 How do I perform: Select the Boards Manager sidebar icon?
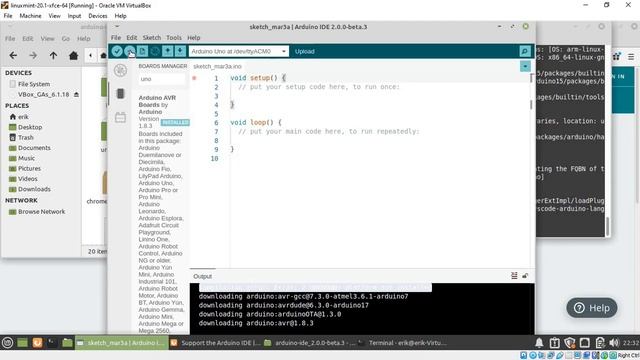[120, 93]
